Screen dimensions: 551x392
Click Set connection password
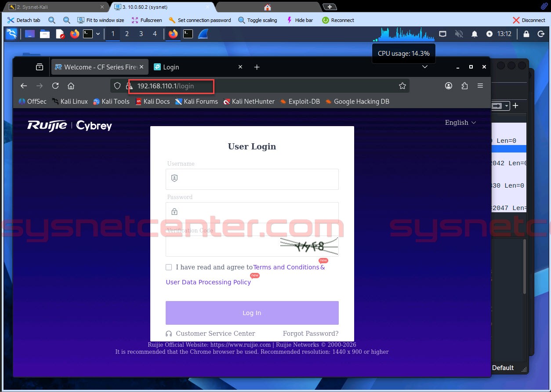point(200,20)
